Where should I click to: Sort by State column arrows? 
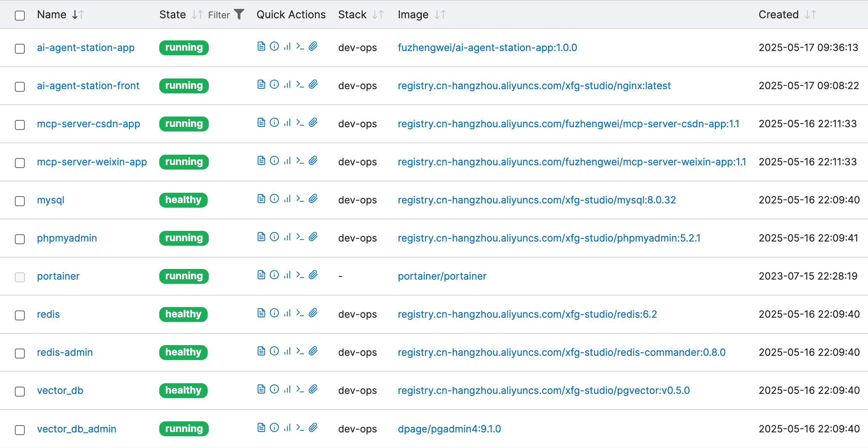197,15
